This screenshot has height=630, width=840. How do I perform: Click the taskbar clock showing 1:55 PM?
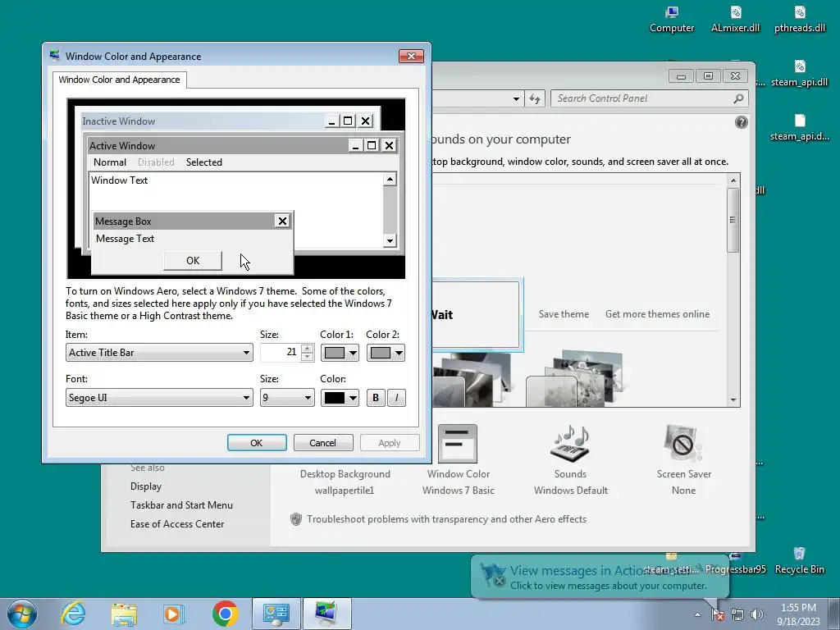pyautogui.click(x=798, y=614)
